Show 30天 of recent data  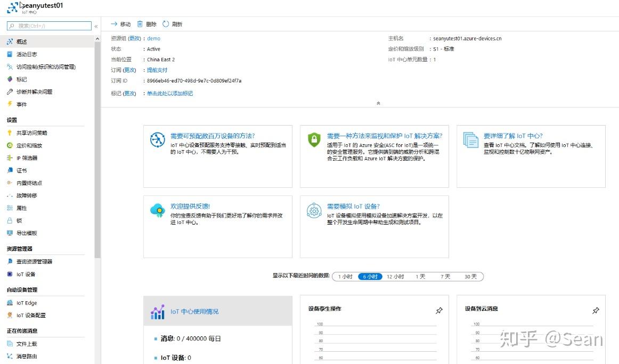470,277
